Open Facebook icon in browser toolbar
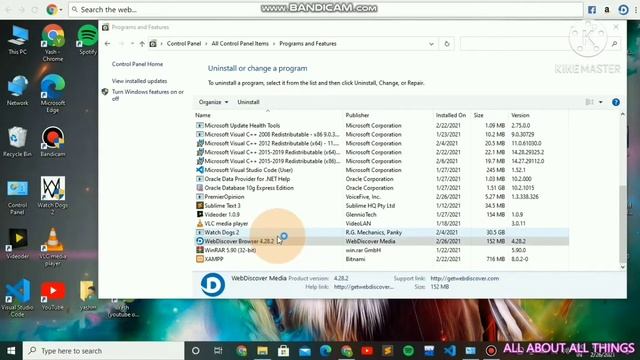The image size is (640, 360). 592,10
